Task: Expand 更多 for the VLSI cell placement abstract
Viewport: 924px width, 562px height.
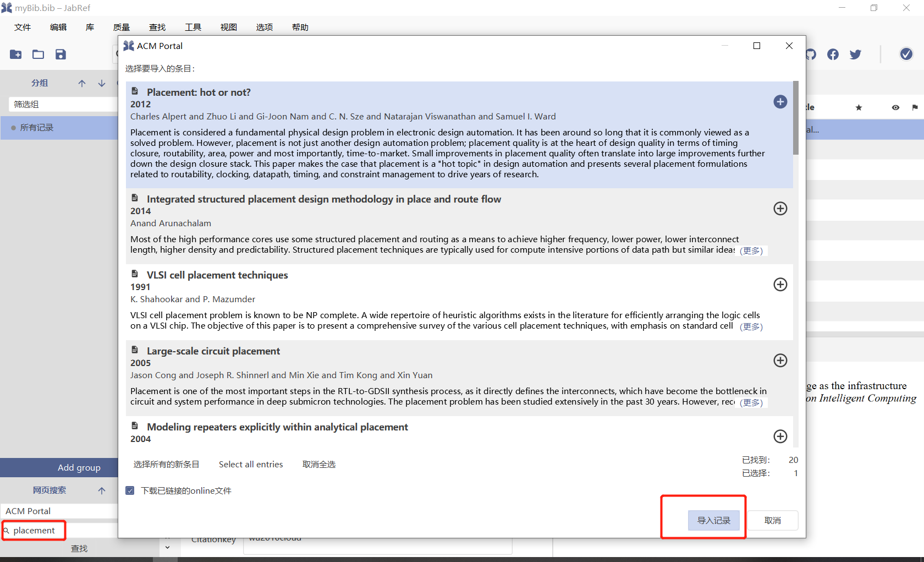Action: coord(751,326)
